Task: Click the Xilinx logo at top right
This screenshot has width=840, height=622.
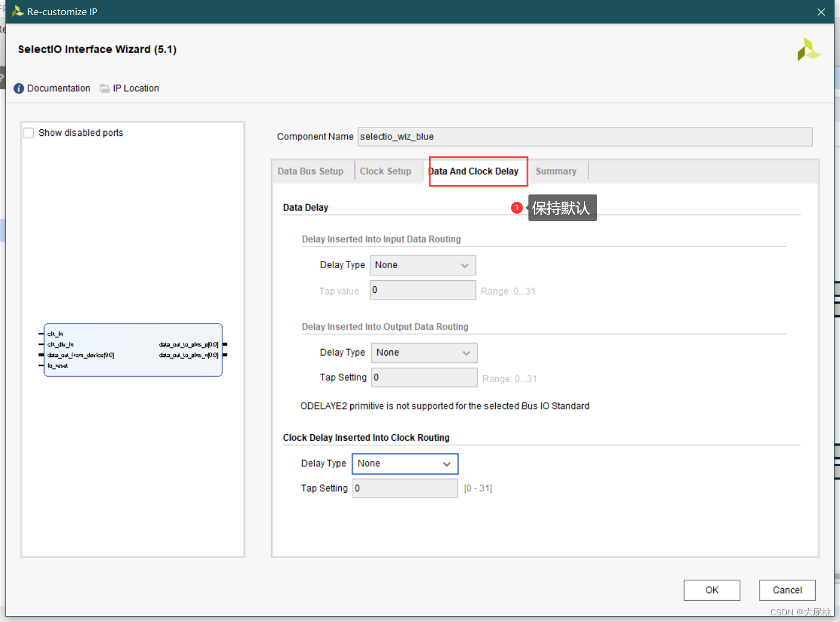Action: click(x=809, y=50)
